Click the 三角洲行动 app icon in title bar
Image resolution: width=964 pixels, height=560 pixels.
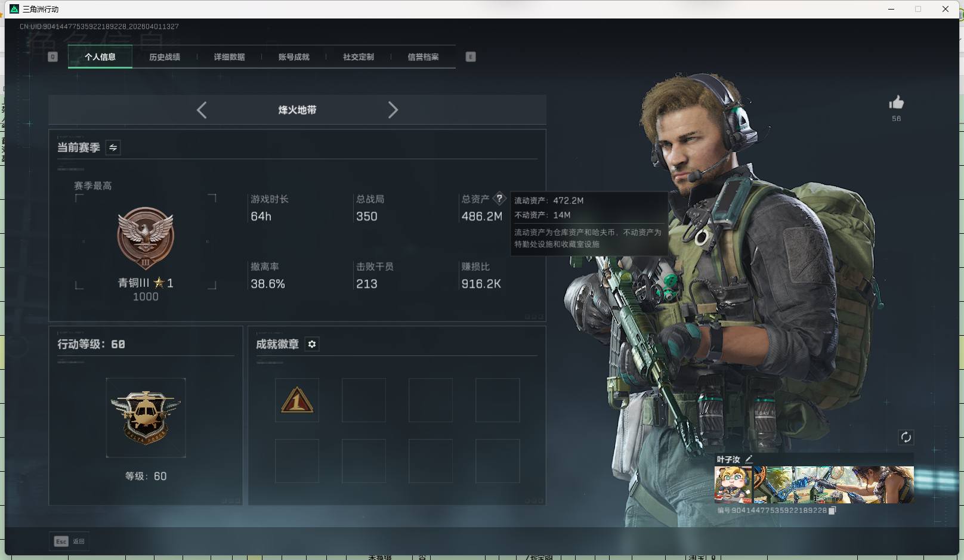pyautogui.click(x=14, y=9)
